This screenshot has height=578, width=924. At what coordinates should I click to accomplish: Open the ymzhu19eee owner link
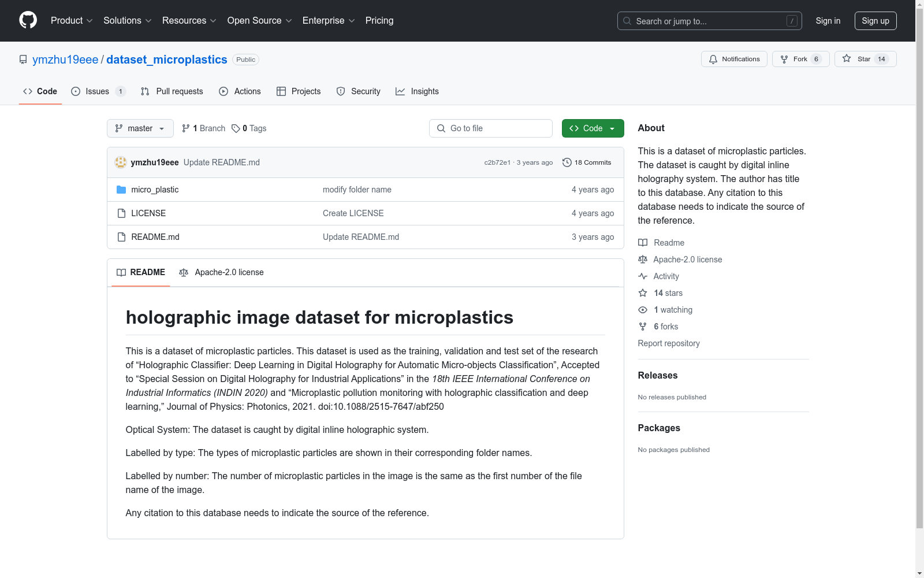[x=65, y=60]
